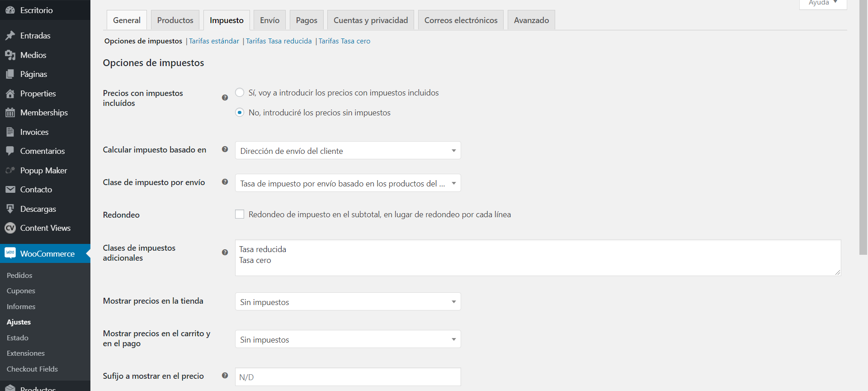Click the Medios media icon

10,55
